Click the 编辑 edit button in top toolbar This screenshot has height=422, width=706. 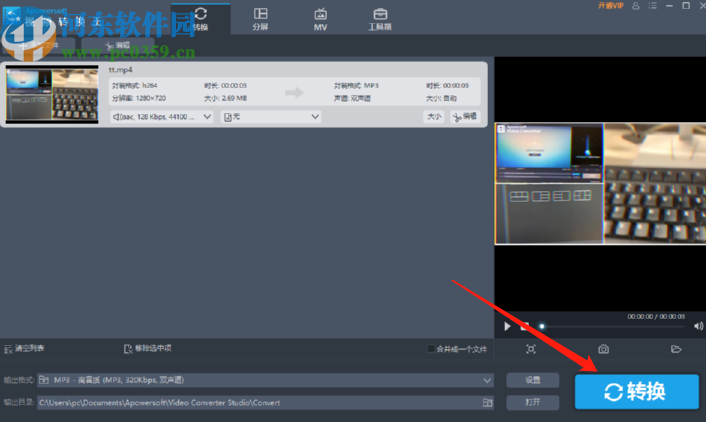click(118, 45)
